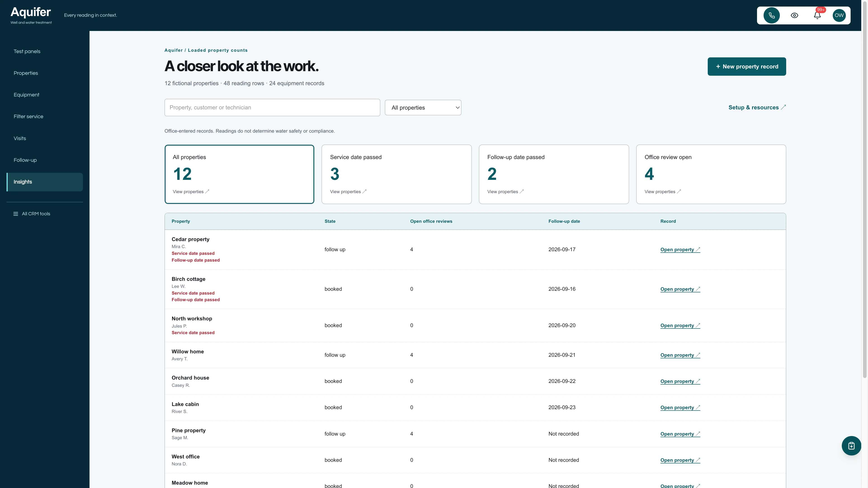Click the plus icon on New property record
Viewport: 868px width, 488px height.
tap(718, 66)
